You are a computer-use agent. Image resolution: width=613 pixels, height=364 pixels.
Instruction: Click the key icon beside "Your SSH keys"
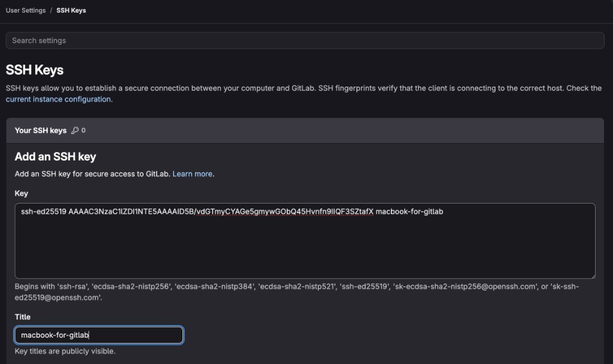(75, 130)
